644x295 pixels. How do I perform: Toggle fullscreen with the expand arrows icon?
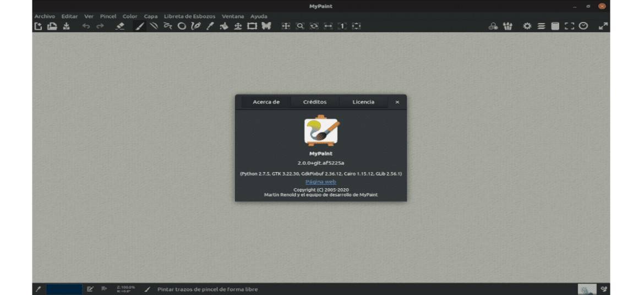click(603, 26)
